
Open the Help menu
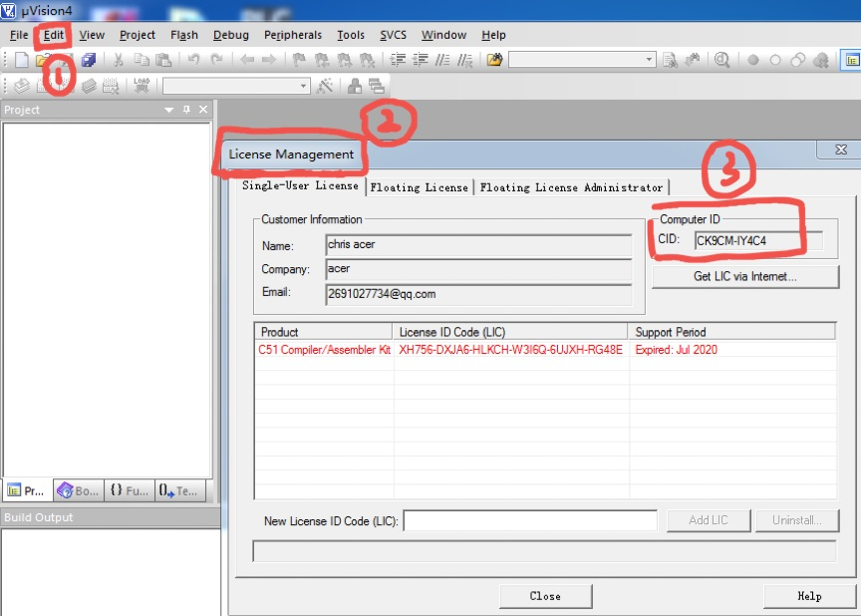tap(493, 35)
